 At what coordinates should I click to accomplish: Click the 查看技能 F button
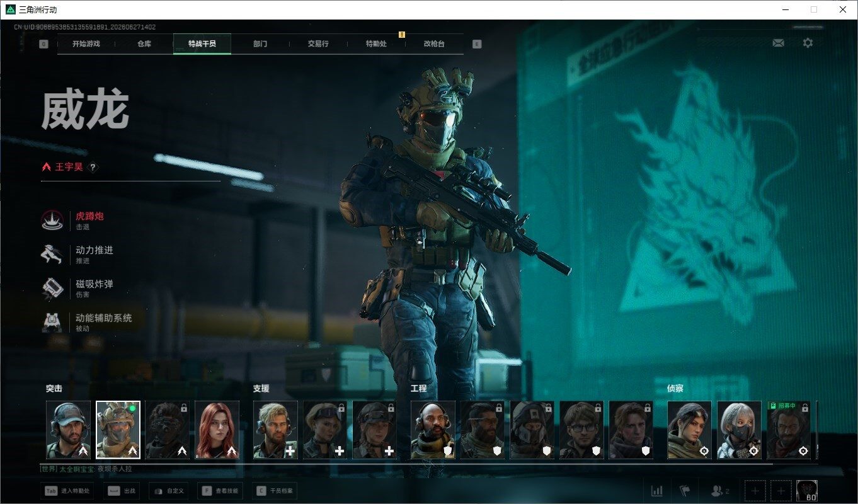coord(220,491)
